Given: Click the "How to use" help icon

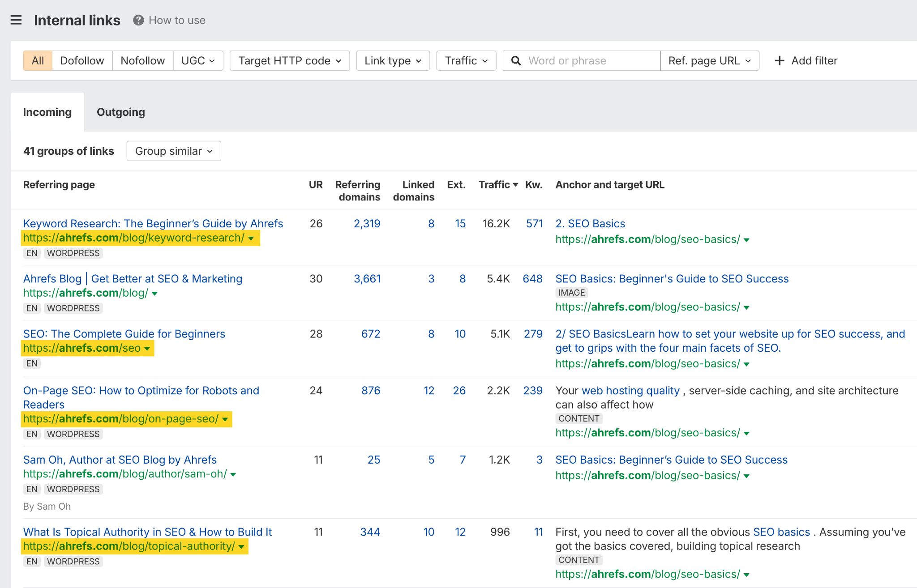Looking at the screenshot, I should [x=138, y=20].
